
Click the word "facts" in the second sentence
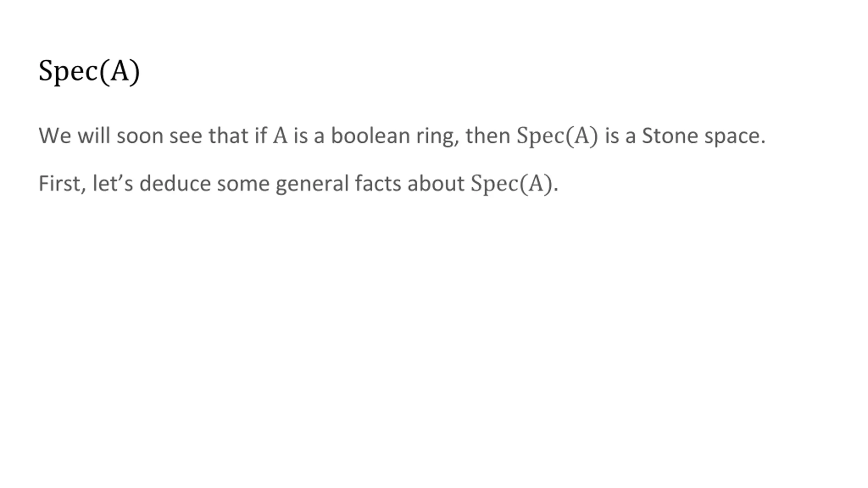(378, 183)
